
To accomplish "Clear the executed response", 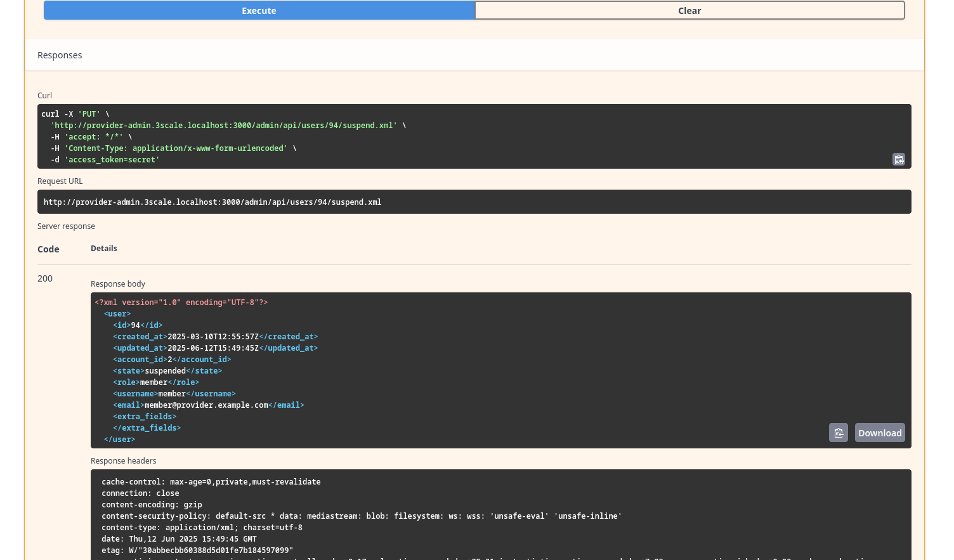I will (689, 11).
